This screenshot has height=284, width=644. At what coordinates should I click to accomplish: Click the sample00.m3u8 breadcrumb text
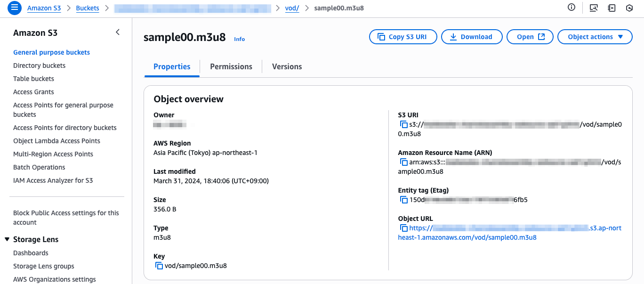(x=339, y=8)
